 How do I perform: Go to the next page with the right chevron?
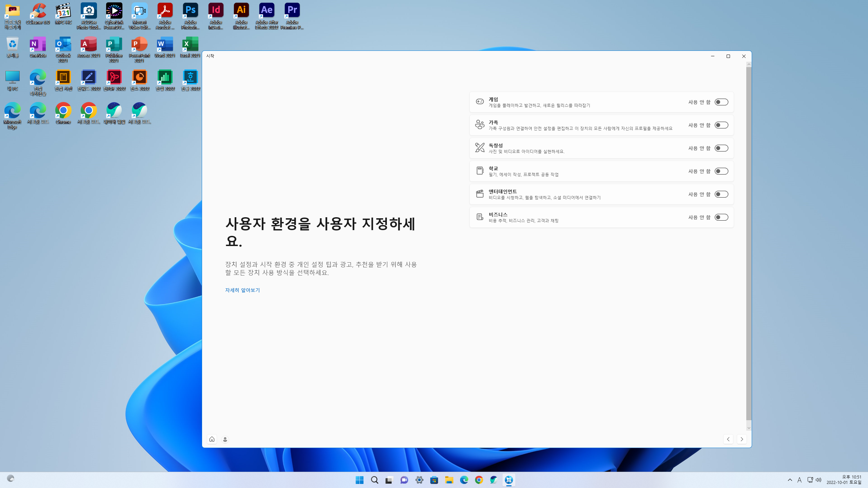pos(742,439)
